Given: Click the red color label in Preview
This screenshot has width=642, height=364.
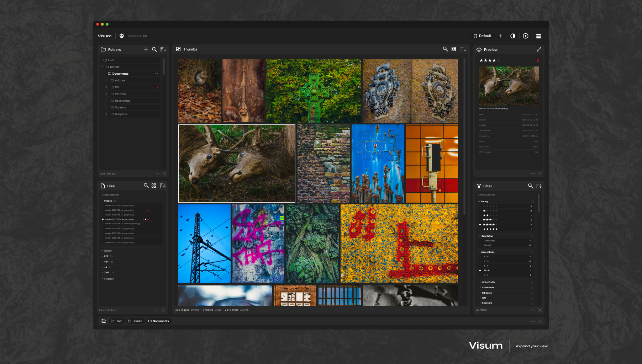Looking at the screenshot, I should pos(538,60).
